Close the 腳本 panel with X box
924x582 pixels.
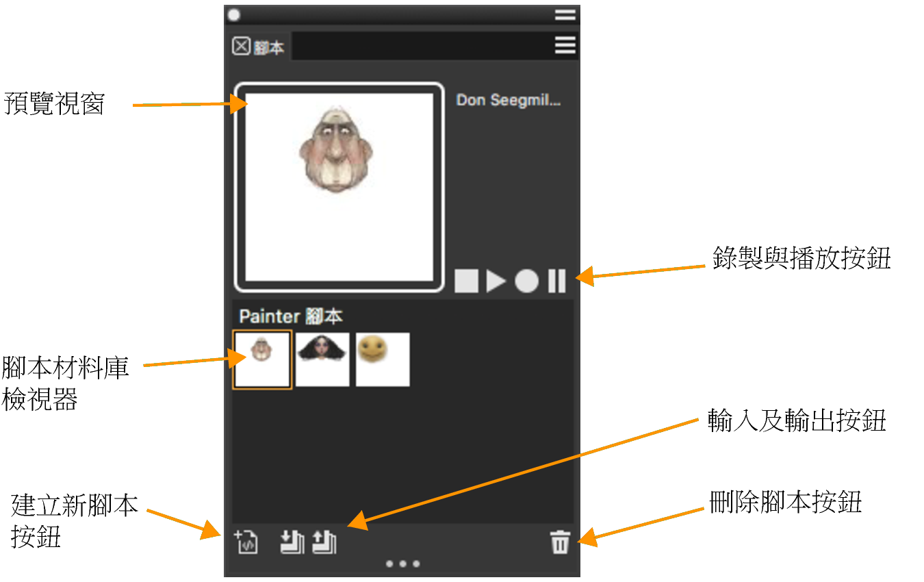(x=241, y=47)
